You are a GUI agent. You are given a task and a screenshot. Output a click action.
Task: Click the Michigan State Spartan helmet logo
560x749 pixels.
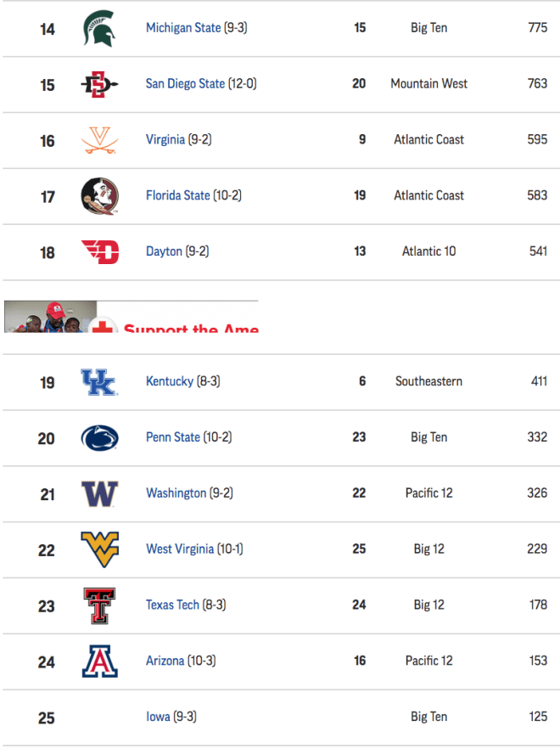(99, 29)
